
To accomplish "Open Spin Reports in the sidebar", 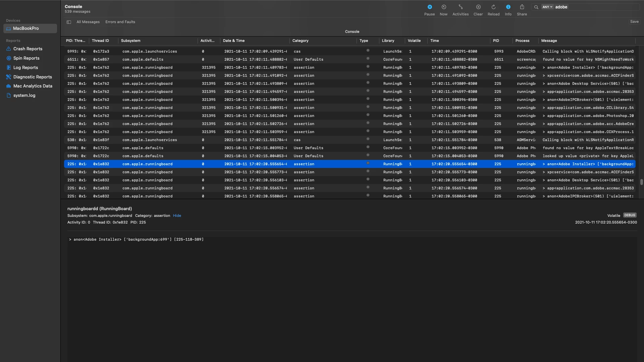I will pyautogui.click(x=26, y=58).
